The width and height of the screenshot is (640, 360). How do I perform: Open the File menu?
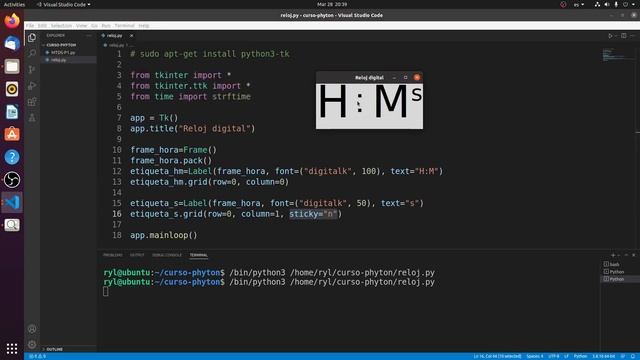30,26
